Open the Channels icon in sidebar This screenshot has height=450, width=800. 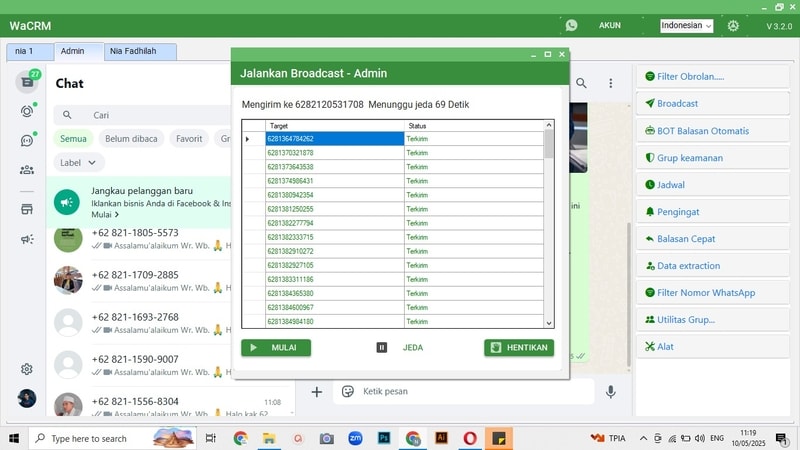27,140
